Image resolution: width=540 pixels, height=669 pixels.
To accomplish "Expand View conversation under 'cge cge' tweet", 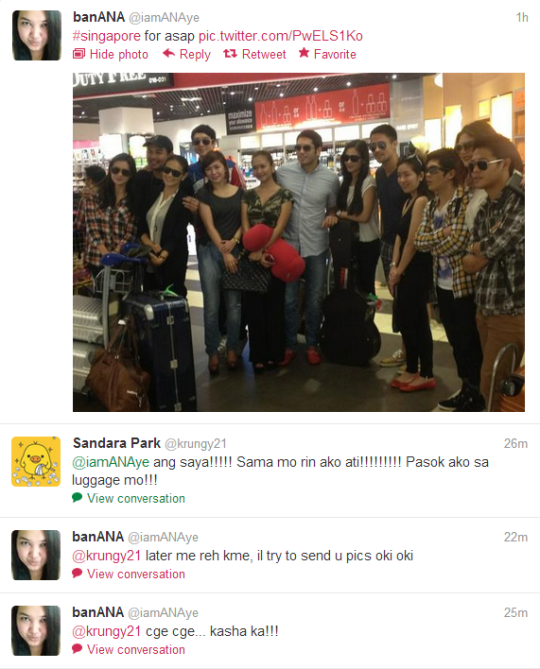I will point(136,649).
